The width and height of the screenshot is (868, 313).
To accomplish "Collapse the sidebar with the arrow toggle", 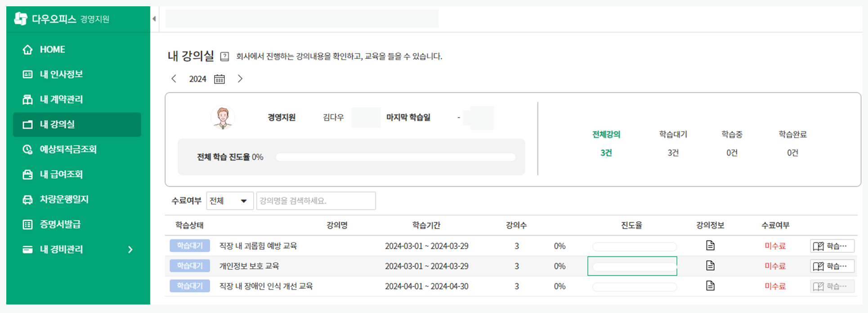I will click(154, 19).
